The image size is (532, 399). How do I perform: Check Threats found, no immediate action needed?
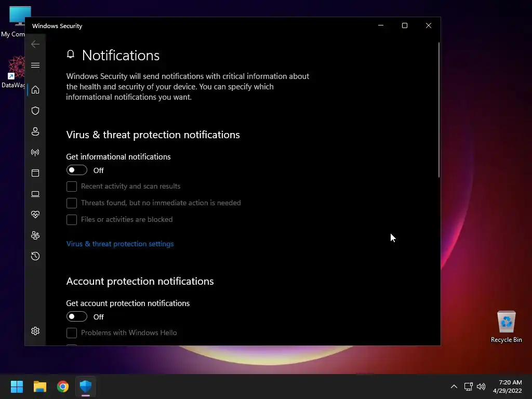[x=72, y=203]
